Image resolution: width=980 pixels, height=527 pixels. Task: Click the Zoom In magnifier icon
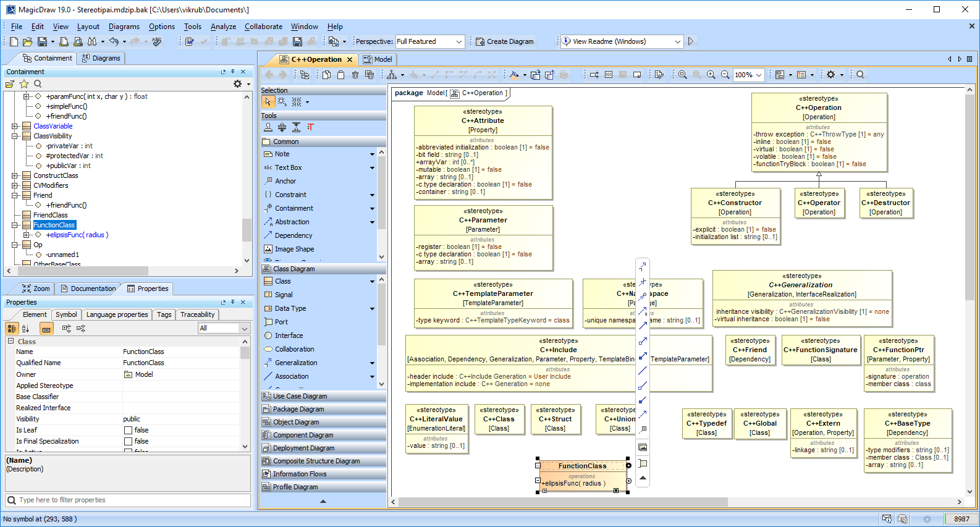pyautogui.click(x=711, y=75)
